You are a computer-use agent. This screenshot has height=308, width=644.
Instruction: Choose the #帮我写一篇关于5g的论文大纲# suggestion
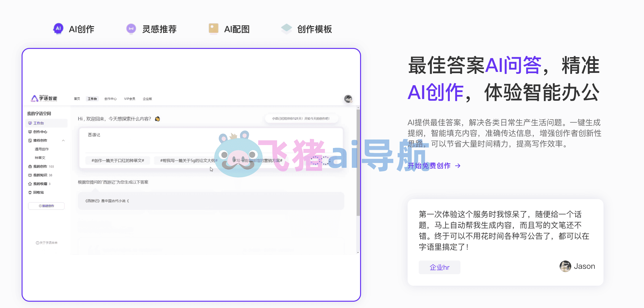189,161
